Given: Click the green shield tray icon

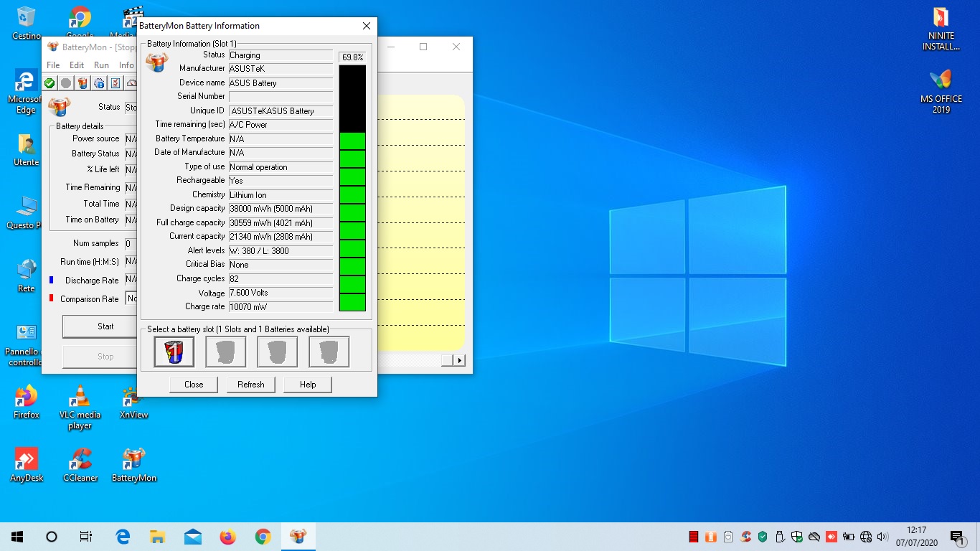Looking at the screenshot, I should (x=763, y=537).
